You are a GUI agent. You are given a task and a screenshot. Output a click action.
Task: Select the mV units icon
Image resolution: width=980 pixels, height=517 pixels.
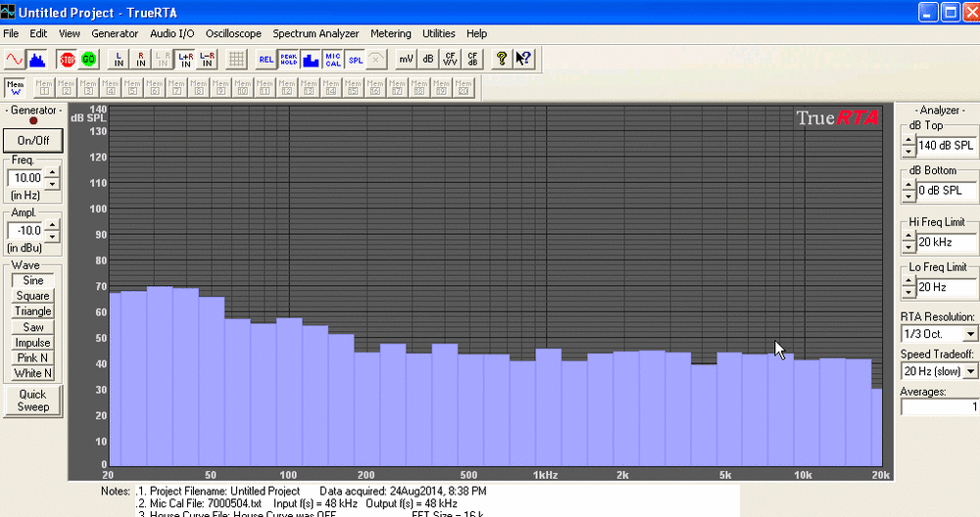[407, 60]
